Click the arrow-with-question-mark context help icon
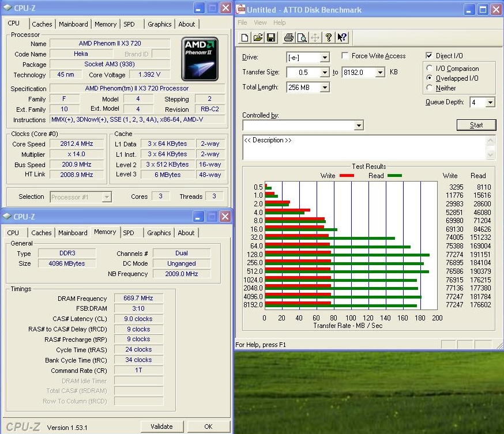 pyautogui.click(x=342, y=38)
